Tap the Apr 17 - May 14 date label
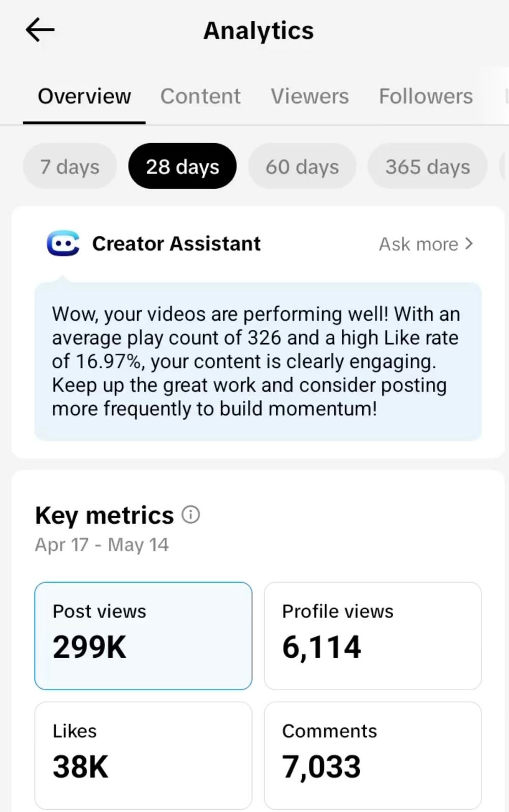Image resolution: width=509 pixels, height=812 pixels. [102, 545]
